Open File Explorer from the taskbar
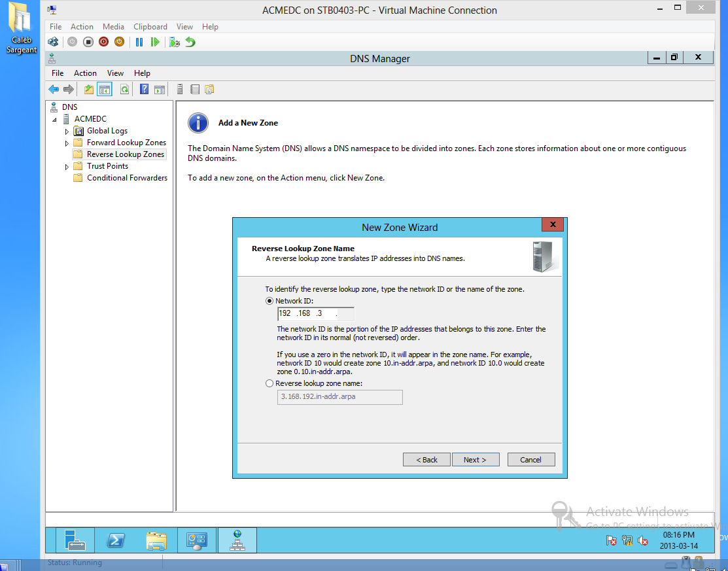 coord(156,540)
